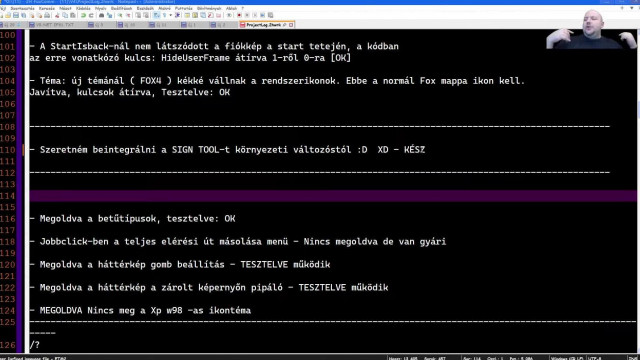Open the Futtatás menu
Image resolution: width=640 pixels, height=360 pixels.
pos(183,8)
